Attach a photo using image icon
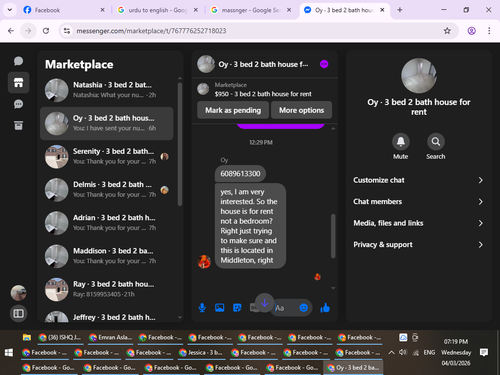Image resolution: width=500 pixels, height=375 pixels. 220,308
